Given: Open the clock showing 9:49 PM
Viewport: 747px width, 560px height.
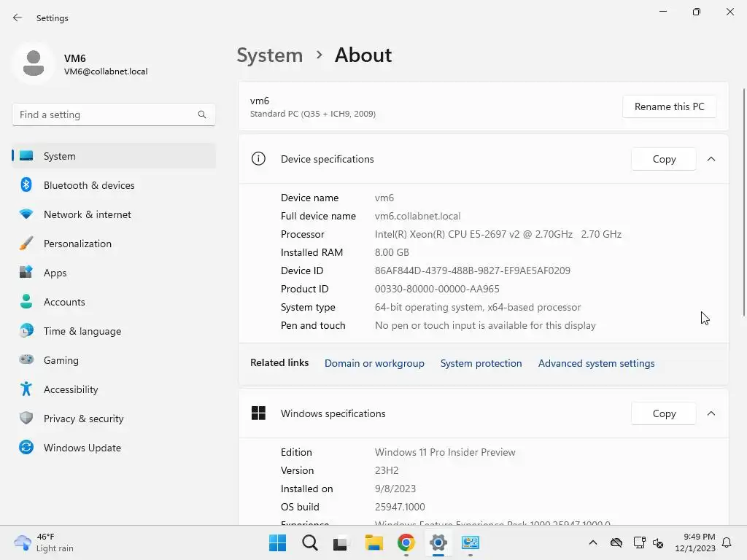Looking at the screenshot, I should click(695, 542).
